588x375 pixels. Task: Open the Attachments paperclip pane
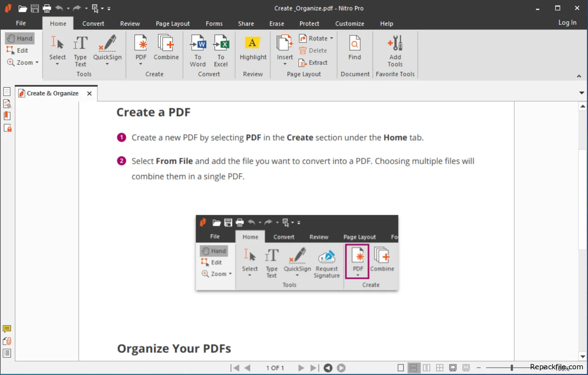point(7,341)
